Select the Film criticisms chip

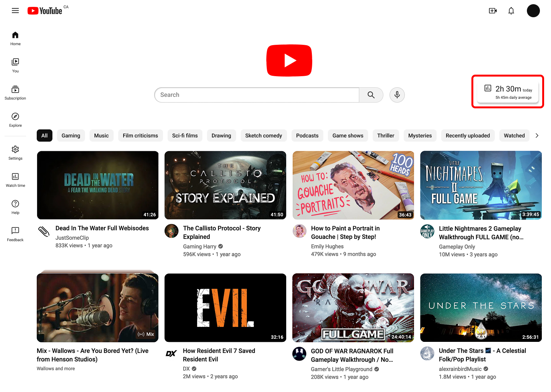(x=140, y=136)
